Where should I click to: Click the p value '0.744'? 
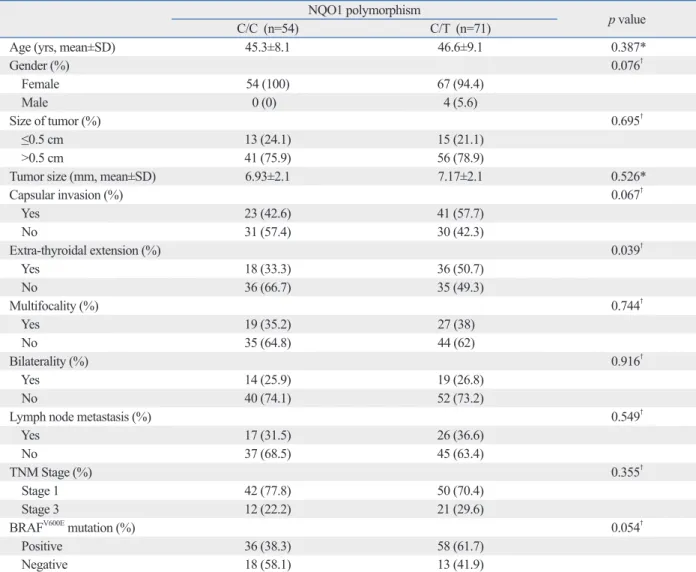click(x=627, y=306)
